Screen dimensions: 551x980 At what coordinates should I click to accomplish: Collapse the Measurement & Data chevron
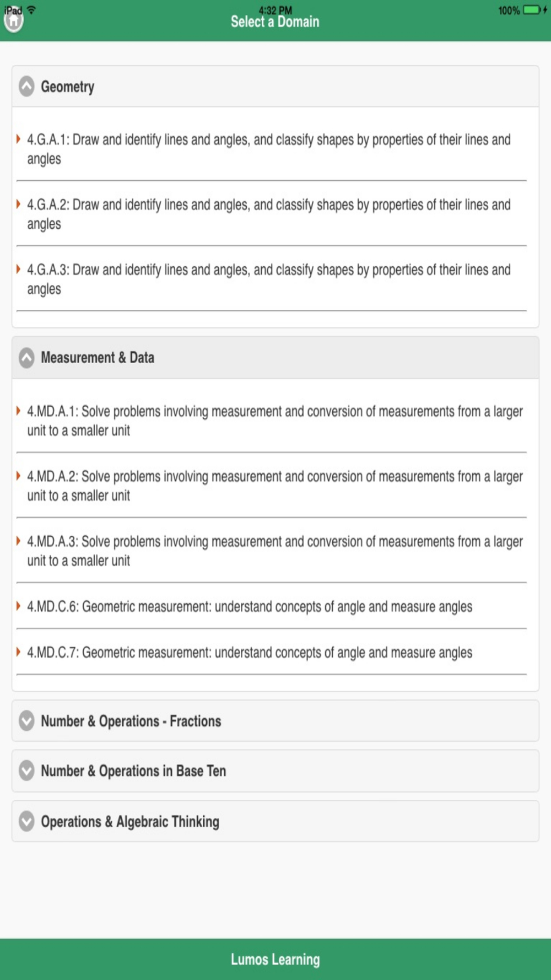point(26,358)
